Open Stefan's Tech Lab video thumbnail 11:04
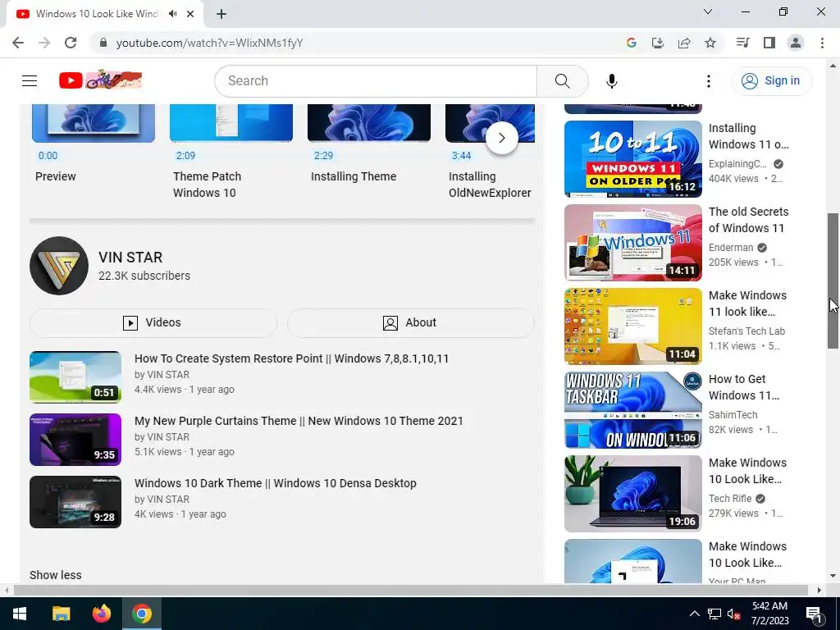 point(632,326)
